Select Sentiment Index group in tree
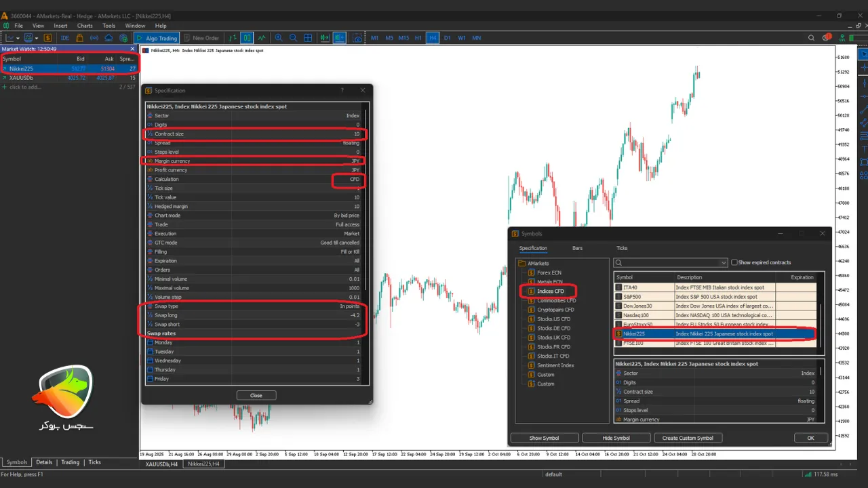The image size is (868, 488). (555, 365)
